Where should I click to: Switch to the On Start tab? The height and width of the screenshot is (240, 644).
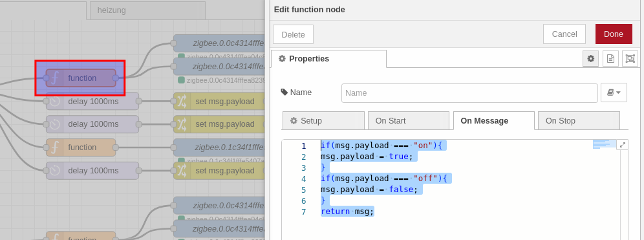click(x=408, y=121)
